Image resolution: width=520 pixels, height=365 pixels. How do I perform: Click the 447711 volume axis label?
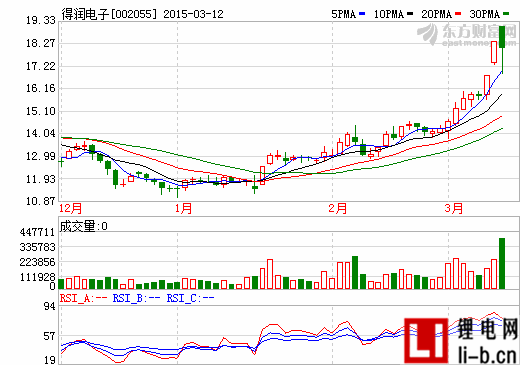tap(37, 232)
